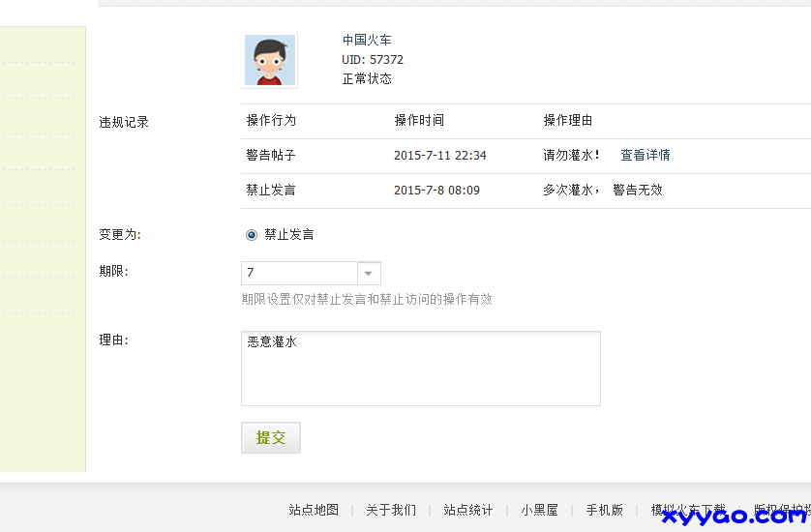Click the 操作时间 column header
The width and height of the screenshot is (811, 532).
[x=419, y=120]
